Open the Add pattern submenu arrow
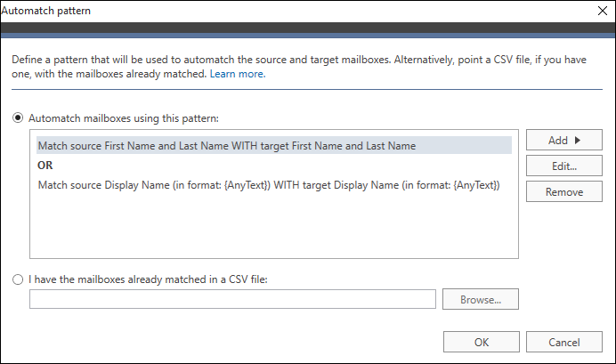The height and width of the screenshot is (364, 616). coord(577,141)
